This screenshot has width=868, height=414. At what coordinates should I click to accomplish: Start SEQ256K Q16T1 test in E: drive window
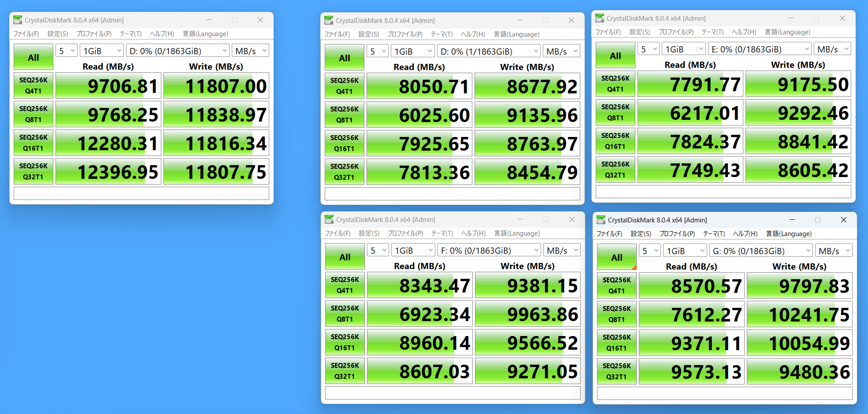616,141
